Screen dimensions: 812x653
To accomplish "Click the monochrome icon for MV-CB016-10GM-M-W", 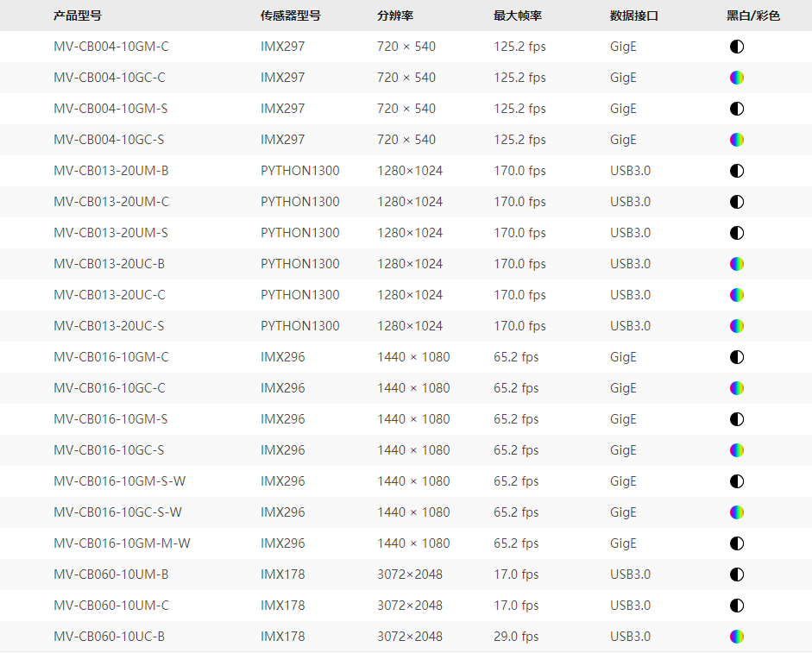I will coord(736,543).
